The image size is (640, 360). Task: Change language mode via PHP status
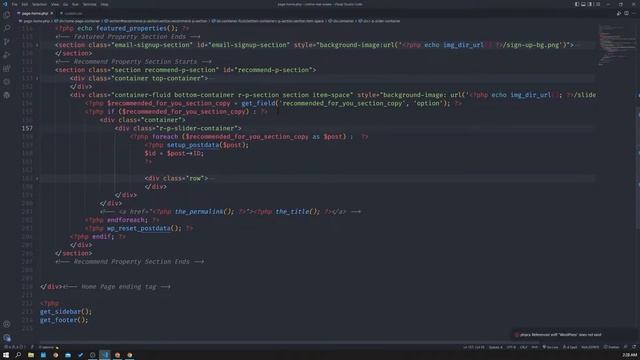click(534, 347)
